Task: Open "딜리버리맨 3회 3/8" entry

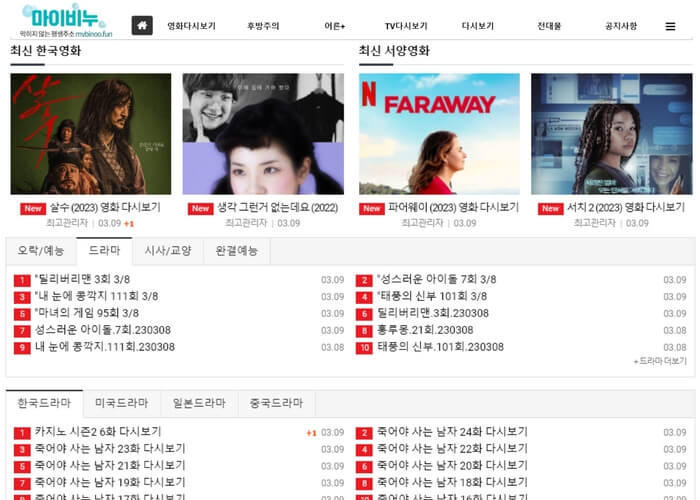Action: pyautogui.click(x=82, y=279)
